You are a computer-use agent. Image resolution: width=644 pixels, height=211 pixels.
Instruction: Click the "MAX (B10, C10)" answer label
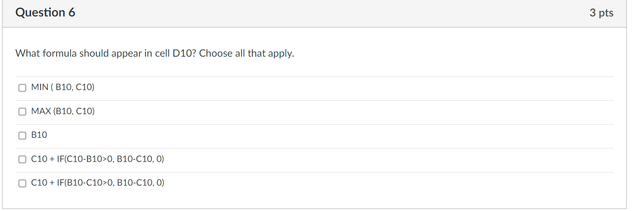(x=63, y=111)
